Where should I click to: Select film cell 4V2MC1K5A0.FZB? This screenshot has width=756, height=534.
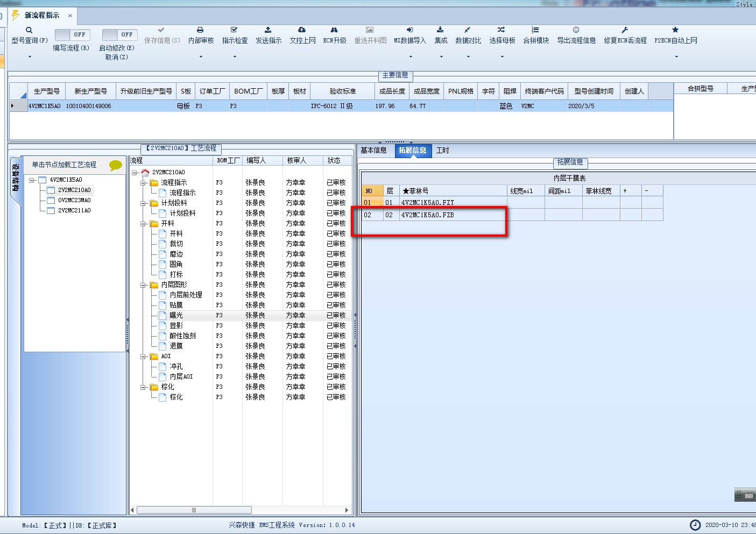[x=453, y=215]
